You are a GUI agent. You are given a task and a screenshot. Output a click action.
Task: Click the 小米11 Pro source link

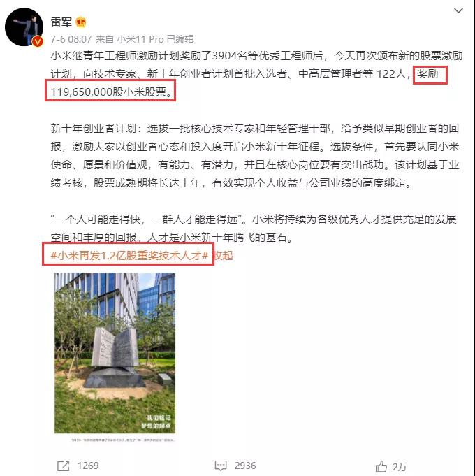[140, 39]
